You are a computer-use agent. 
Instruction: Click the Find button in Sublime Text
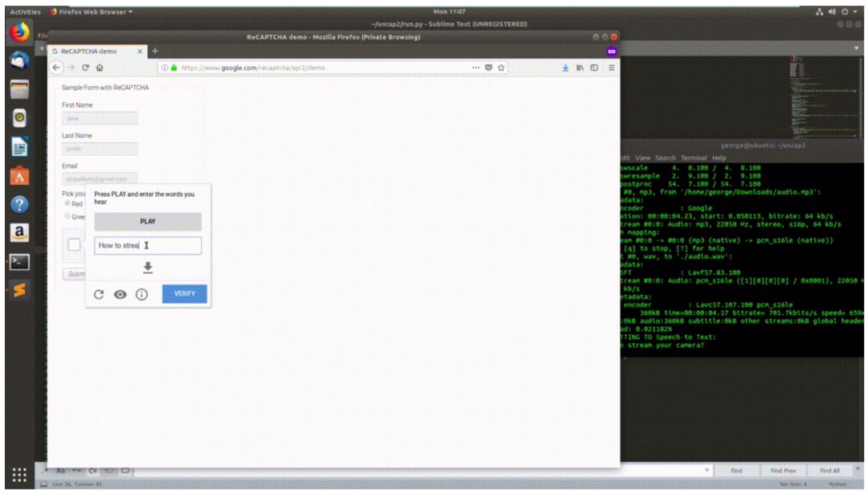click(736, 471)
